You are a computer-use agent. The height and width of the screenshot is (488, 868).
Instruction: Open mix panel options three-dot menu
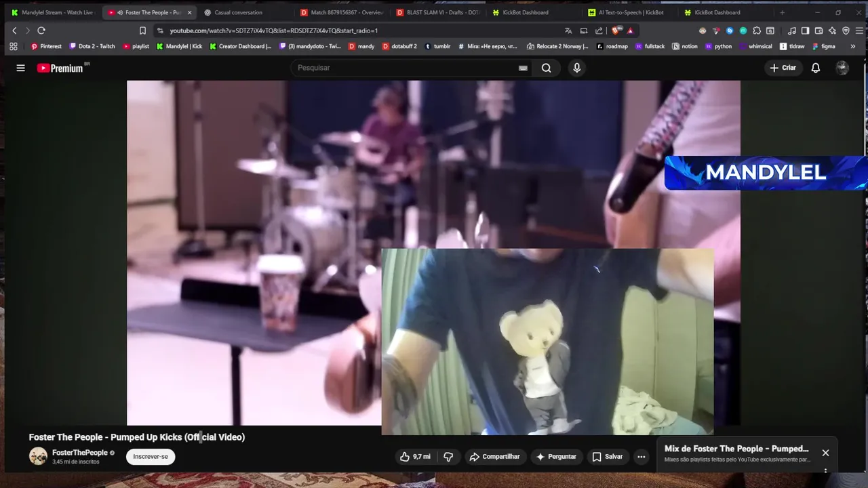coord(825,470)
